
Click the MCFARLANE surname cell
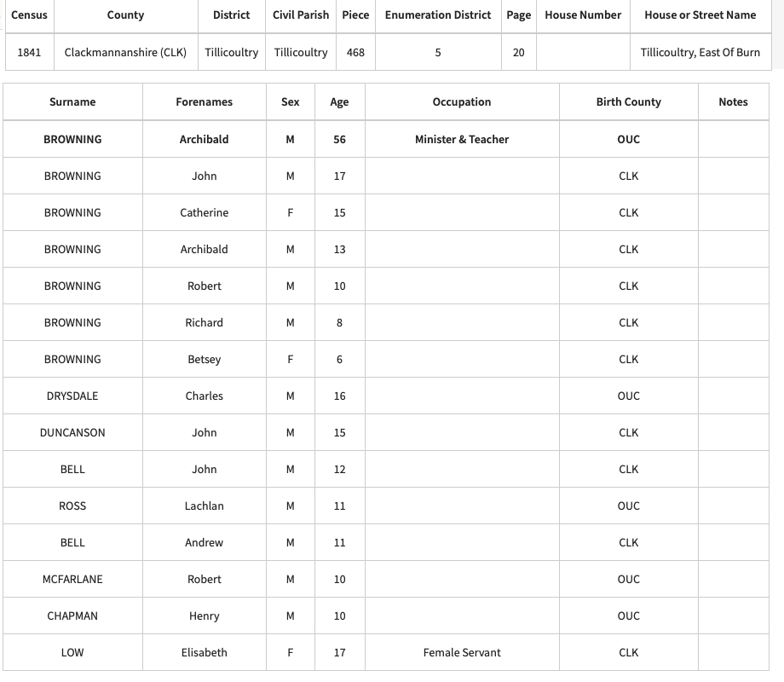72,579
